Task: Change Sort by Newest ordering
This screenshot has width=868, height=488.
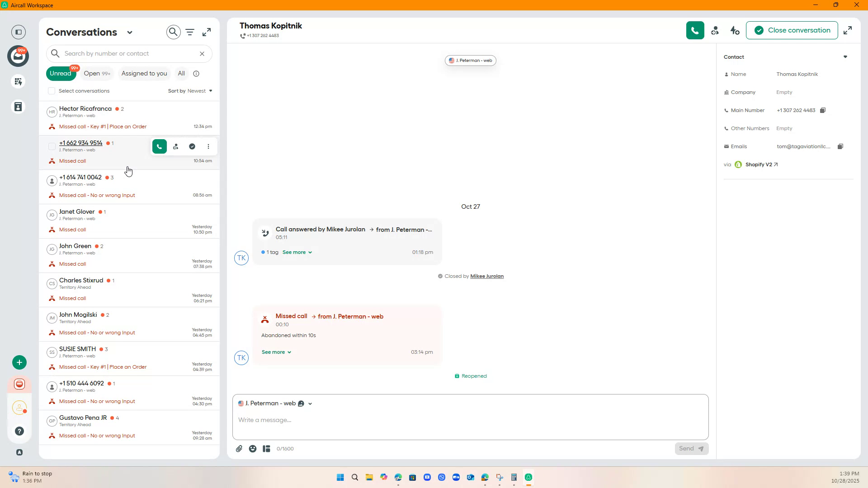Action: 199,91
